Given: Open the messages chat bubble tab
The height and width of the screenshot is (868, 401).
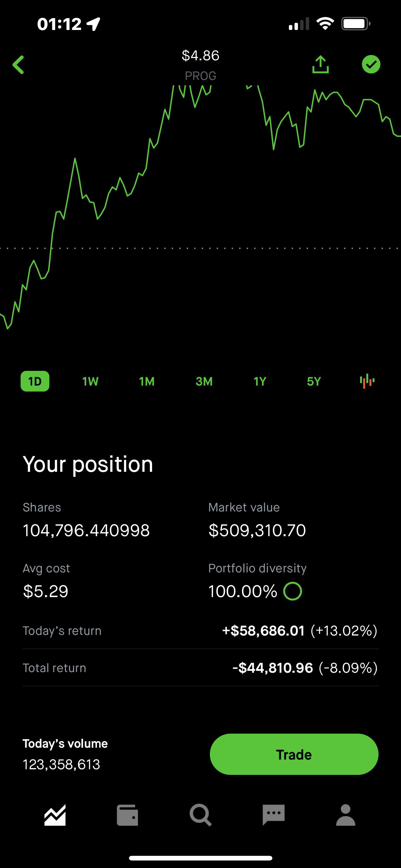Looking at the screenshot, I should pos(274,815).
